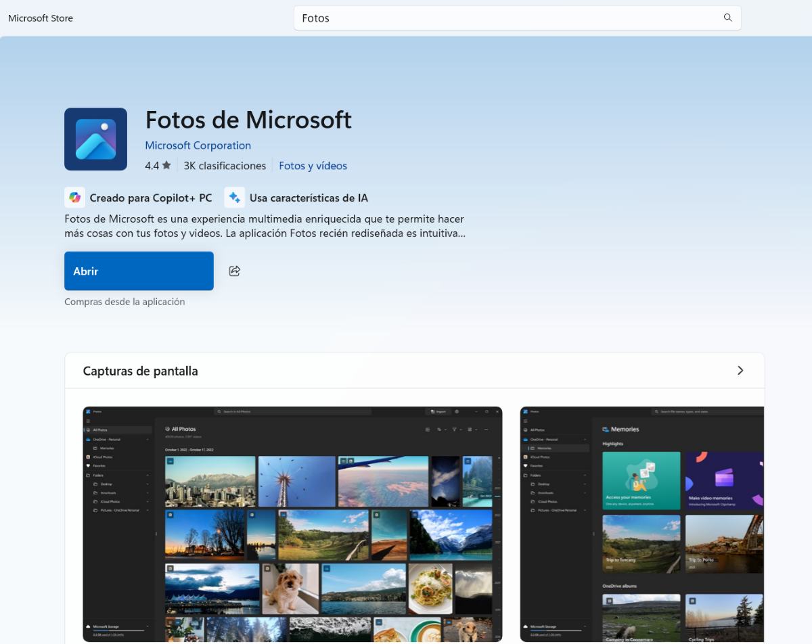The height and width of the screenshot is (644, 812).
Task: Expand the truncated app description text
Action: coord(264,227)
